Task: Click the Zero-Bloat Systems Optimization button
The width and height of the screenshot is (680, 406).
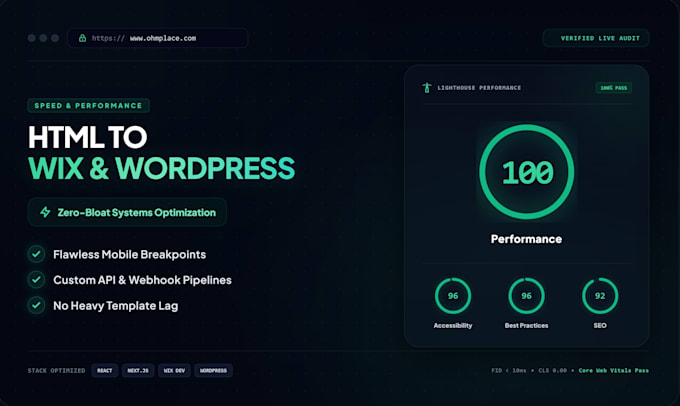Action: point(127,212)
